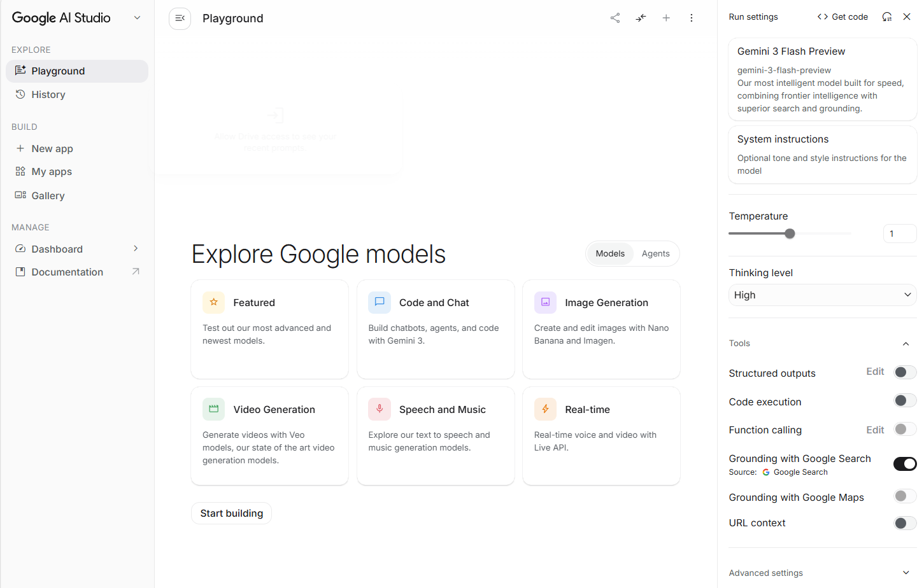Click the share prompt icon
Viewport: 924px width, 588px height.
[x=615, y=18]
